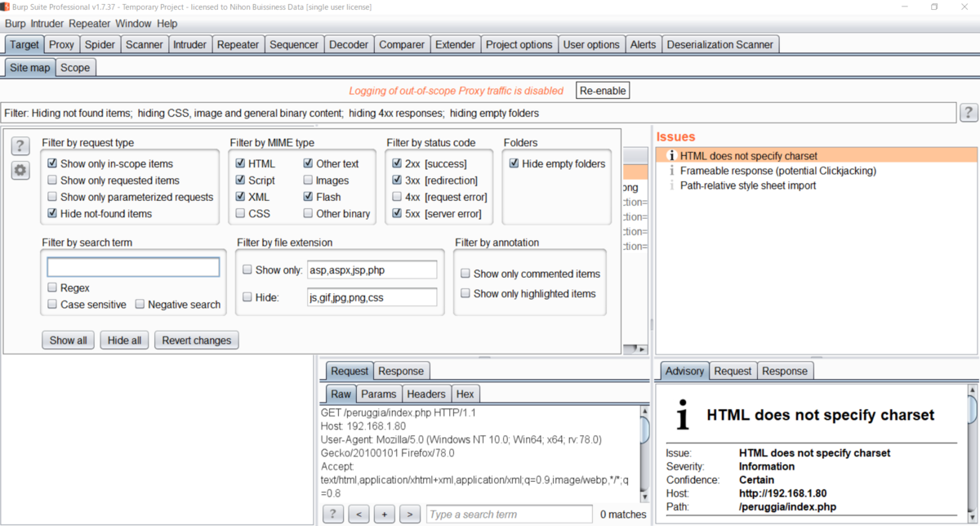Switch to the Spider tab
The image size is (980, 526).
100,45
